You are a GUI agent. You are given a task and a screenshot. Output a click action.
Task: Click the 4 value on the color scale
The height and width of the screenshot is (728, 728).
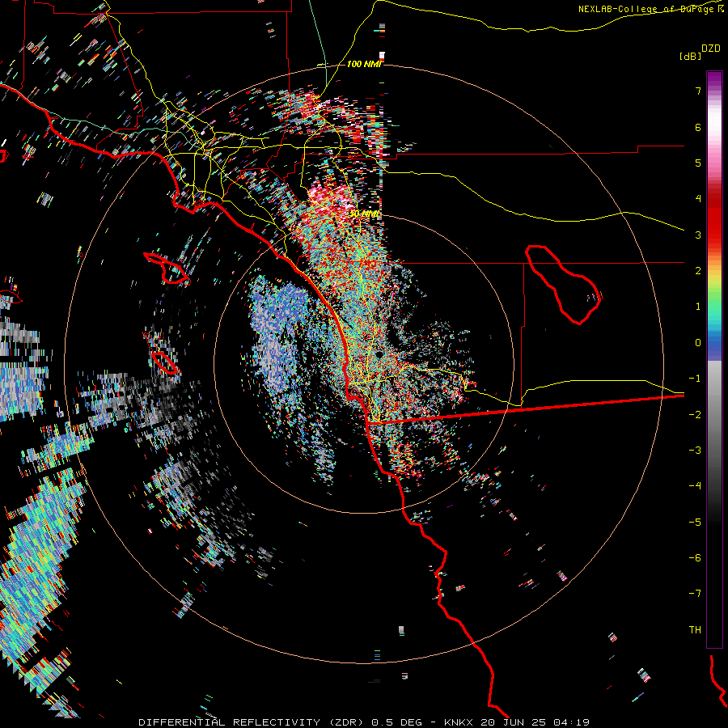[x=698, y=199]
